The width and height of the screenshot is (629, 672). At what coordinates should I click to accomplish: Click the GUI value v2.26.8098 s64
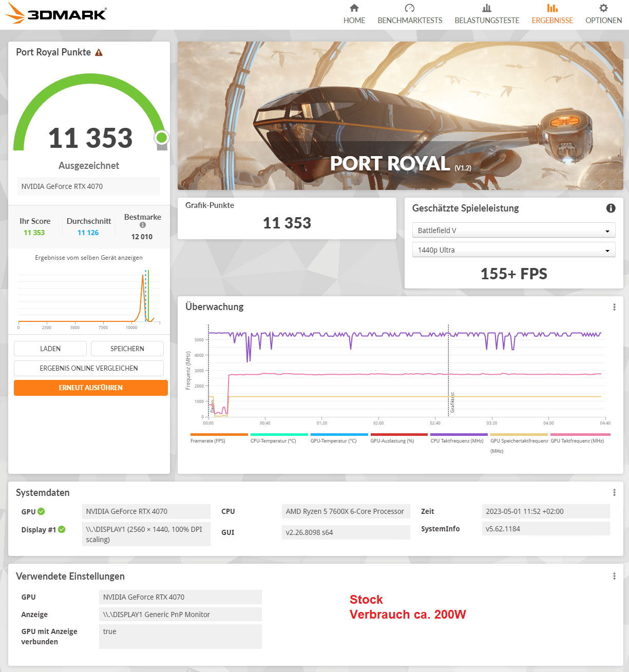[346, 532]
